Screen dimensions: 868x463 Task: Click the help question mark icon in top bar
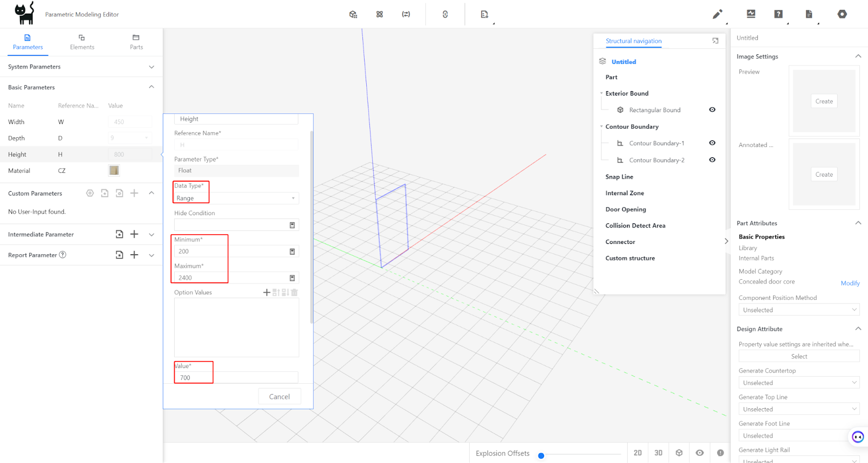[x=778, y=14]
